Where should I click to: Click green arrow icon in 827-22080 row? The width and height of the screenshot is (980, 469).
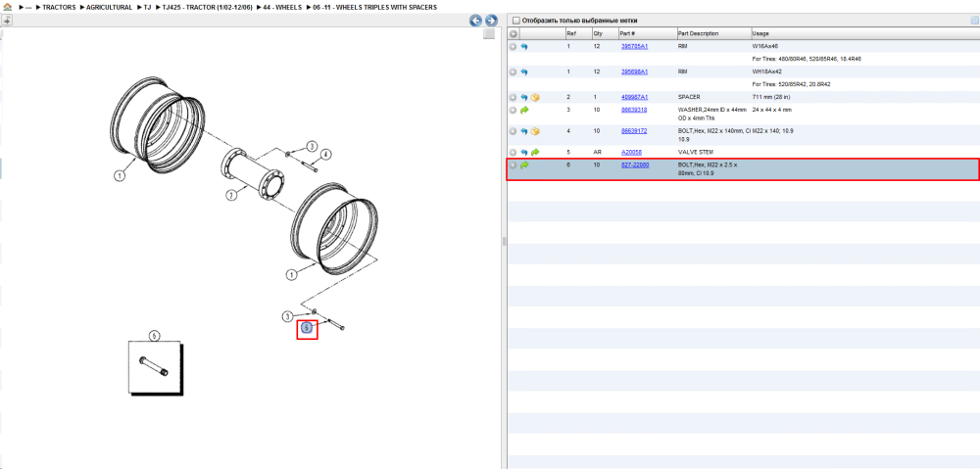524,164
